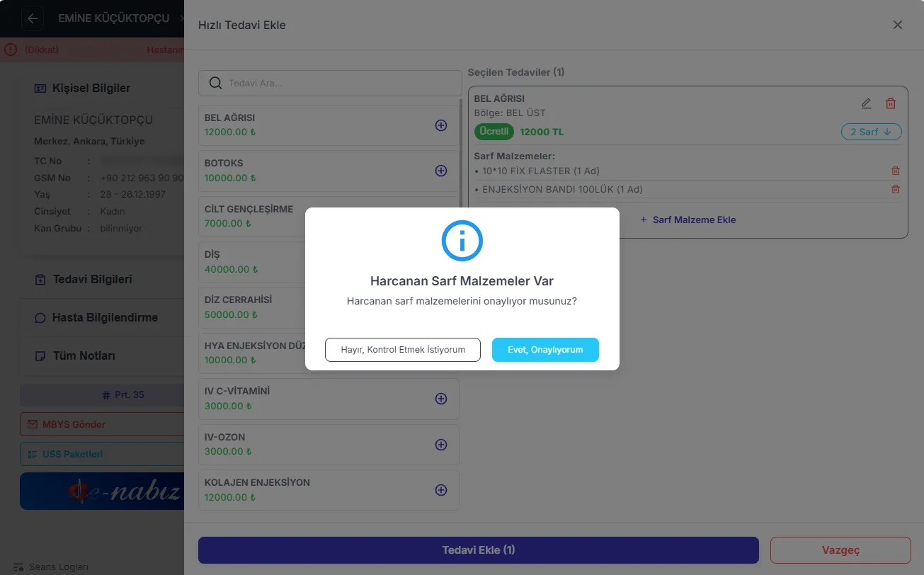Viewport: 924px width, 575px height.
Task: Add KOLAJEN ENJEKSİYON with plus icon
Action: click(x=441, y=490)
